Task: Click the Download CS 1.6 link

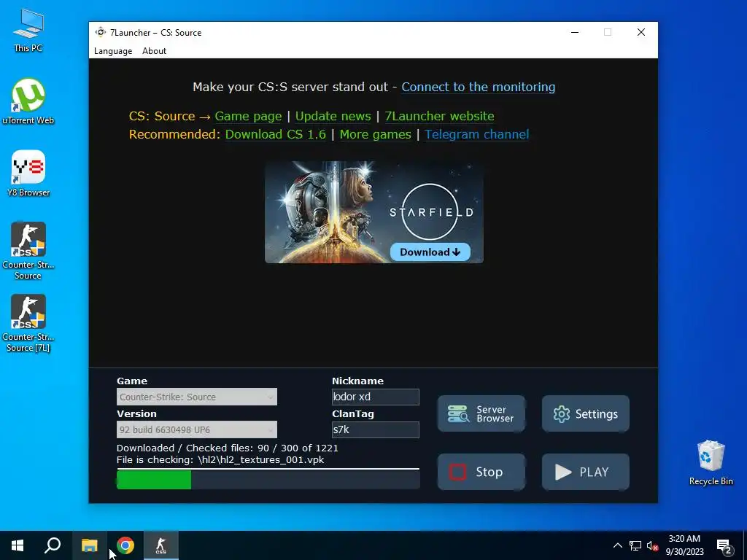Action: pyautogui.click(x=275, y=134)
